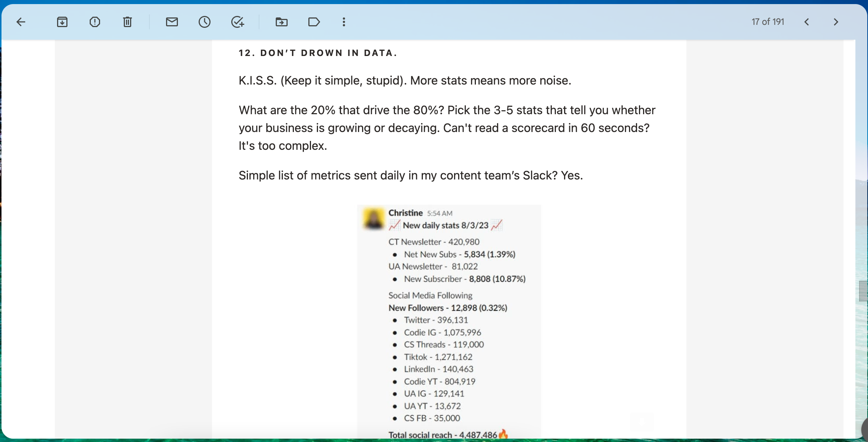Viewport: 868px width, 442px height.
Task: Click 'CS Threads - 119,000' bullet
Action: (444, 344)
